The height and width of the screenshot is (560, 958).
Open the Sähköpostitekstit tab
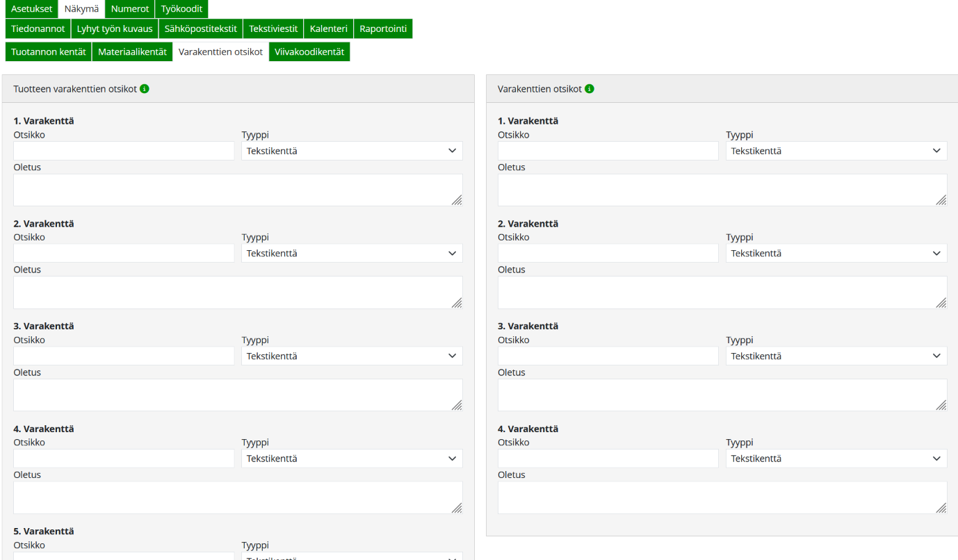[x=201, y=28]
